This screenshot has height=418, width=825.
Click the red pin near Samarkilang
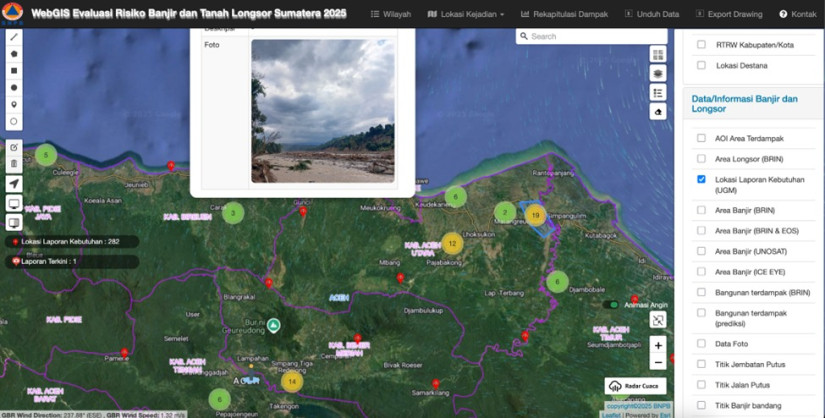pos(436,384)
